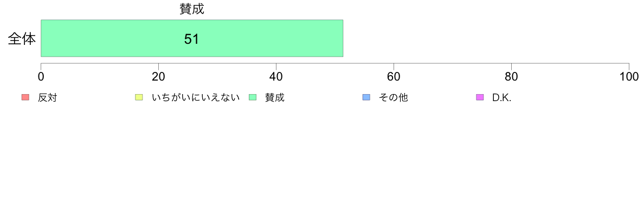Click the purple D.K. legend swatch

479,97
